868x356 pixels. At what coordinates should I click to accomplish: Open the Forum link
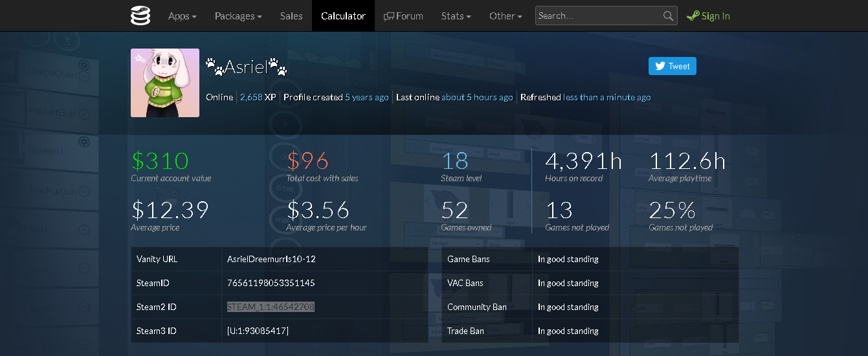(403, 16)
